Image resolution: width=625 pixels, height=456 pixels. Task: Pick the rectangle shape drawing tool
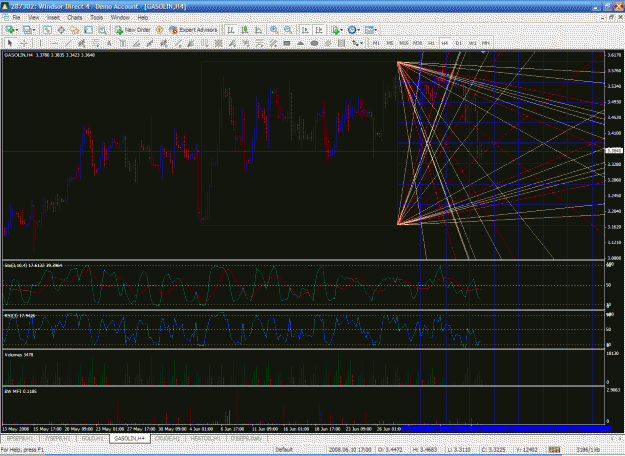(x=287, y=43)
